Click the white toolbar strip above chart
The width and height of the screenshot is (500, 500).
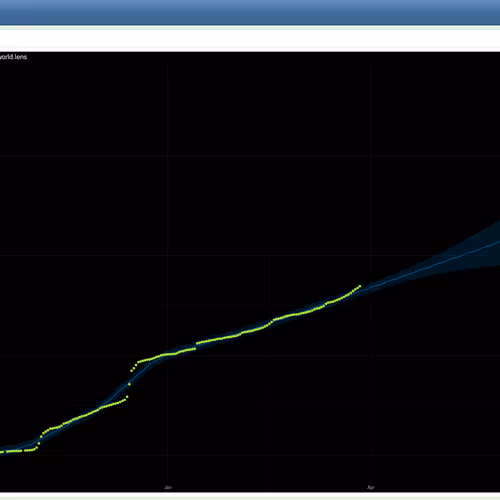(x=250, y=38)
